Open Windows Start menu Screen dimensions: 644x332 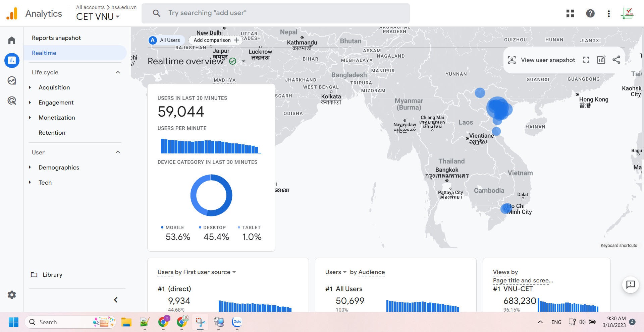[x=13, y=322]
